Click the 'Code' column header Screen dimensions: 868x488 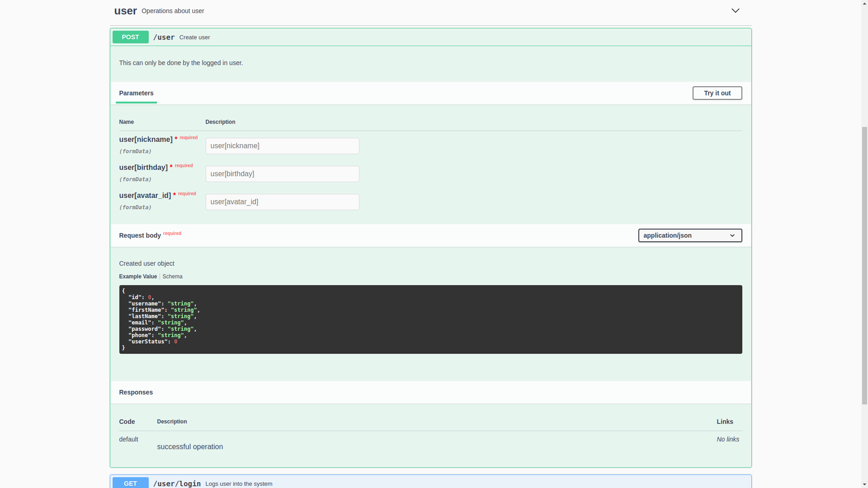tap(127, 422)
